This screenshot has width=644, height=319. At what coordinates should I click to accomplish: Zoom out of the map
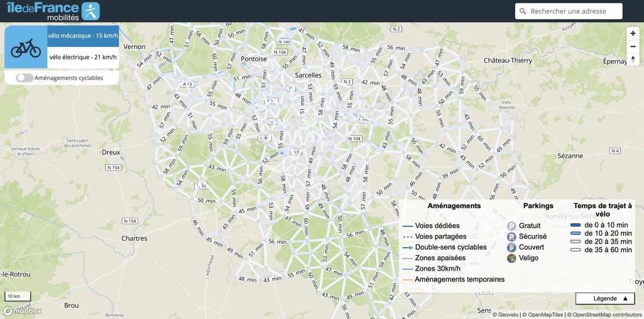(633, 46)
